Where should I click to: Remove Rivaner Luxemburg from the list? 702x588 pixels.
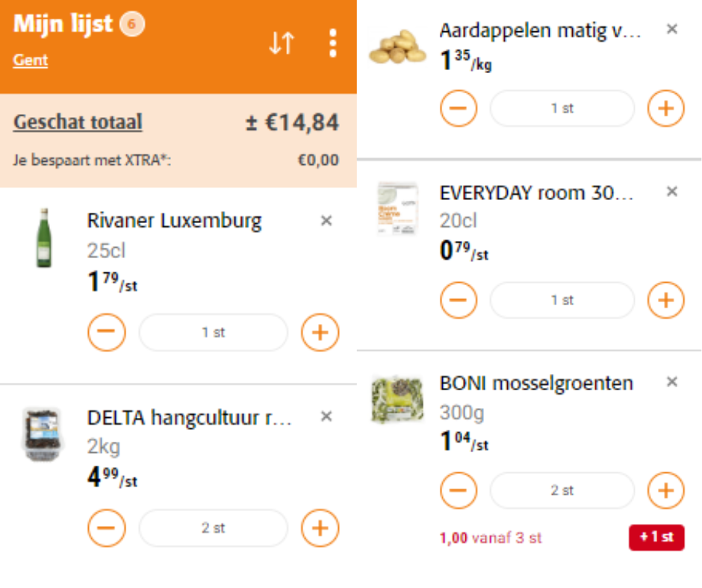pos(326,220)
